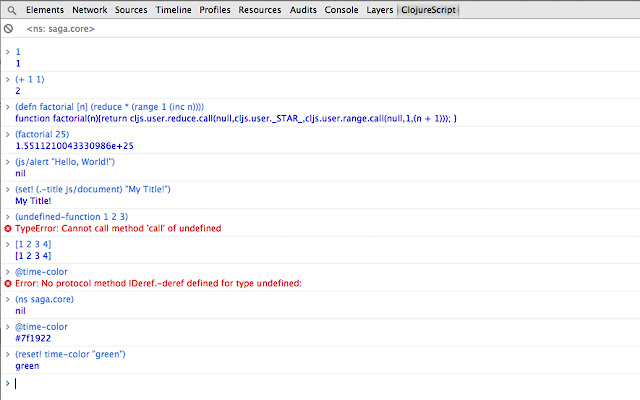Click the Error: No protocol method IDeref message
The width and height of the screenshot is (640, 400).
pyautogui.click(x=158, y=283)
